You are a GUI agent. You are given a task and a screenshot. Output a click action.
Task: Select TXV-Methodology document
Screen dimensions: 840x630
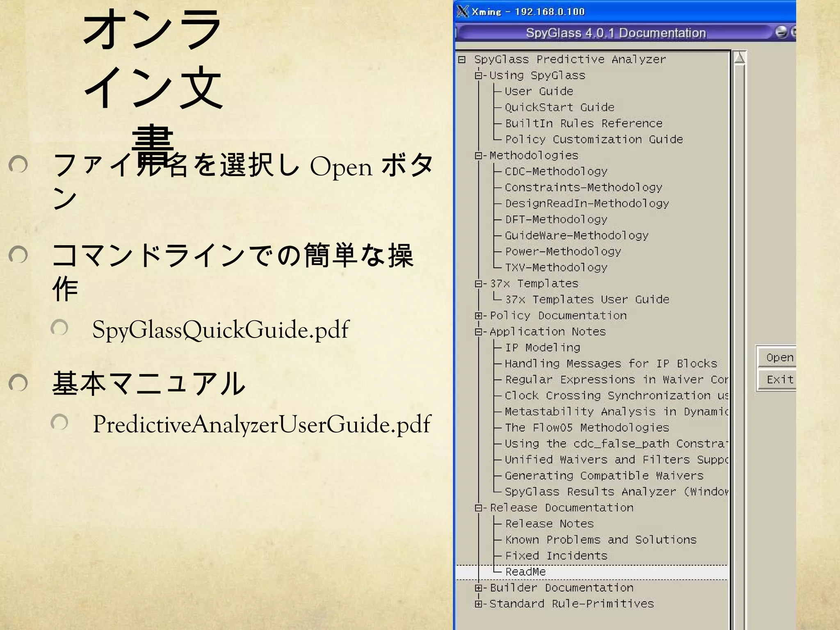pyautogui.click(x=556, y=267)
